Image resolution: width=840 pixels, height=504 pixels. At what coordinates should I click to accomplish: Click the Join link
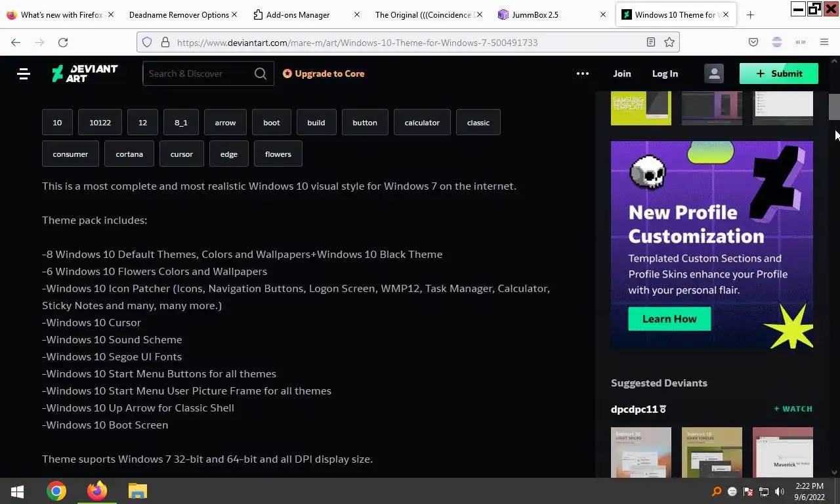click(x=621, y=73)
